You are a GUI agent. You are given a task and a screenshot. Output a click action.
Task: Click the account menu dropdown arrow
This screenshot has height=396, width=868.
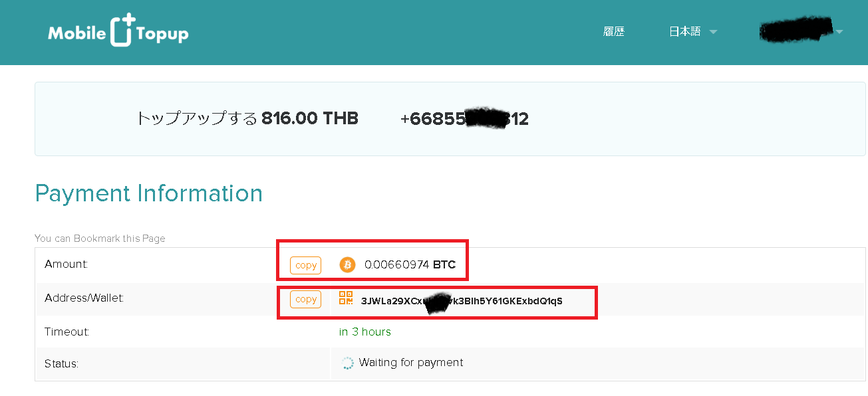(839, 31)
